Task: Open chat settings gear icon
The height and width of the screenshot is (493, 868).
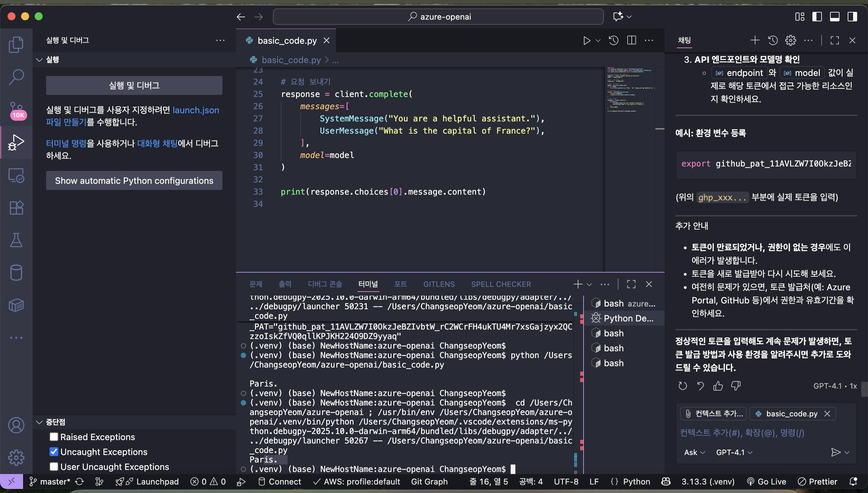Action: coord(791,41)
